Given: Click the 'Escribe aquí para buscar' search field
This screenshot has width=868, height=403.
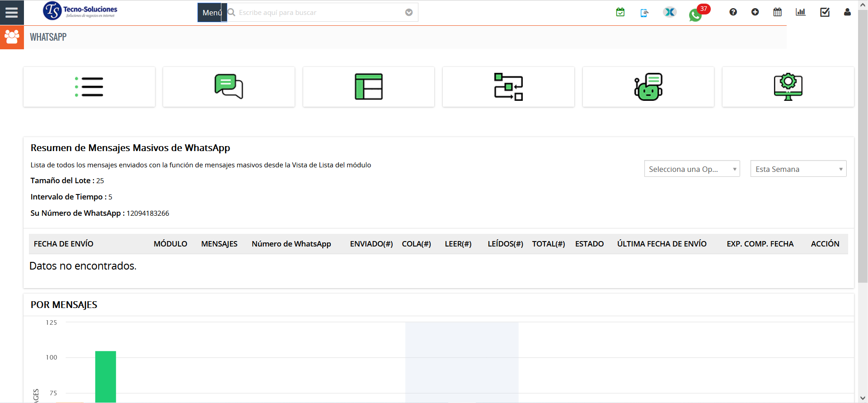Looking at the screenshot, I should click(x=316, y=13).
